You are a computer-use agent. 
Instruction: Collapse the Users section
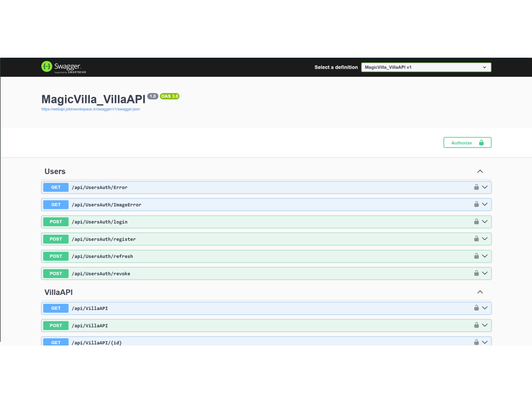[x=480, y=171]
